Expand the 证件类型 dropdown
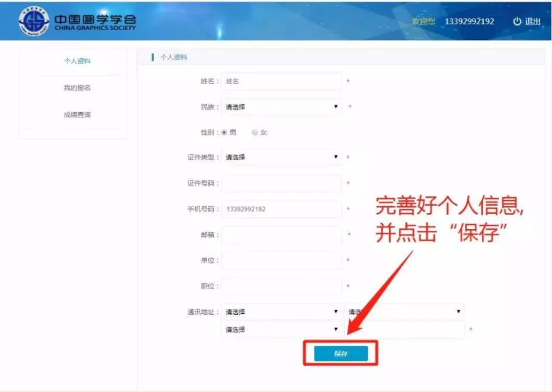552x392 pixels. (x=281, y=157)
